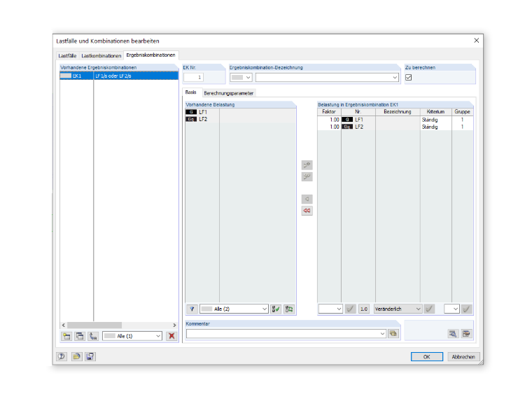Click scroll-left arrow in combinations list
The width and height of the screenshot is (532, 399).
tap(64, 325)
